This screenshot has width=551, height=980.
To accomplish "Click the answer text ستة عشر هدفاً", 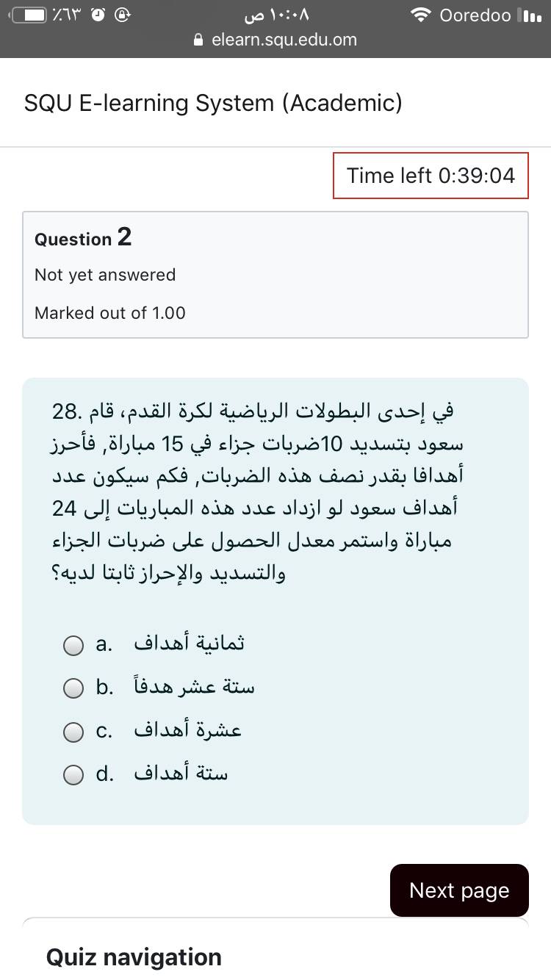I will click(x=194, y=688).
